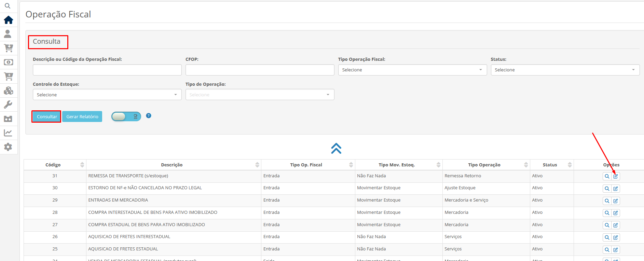The height and width of the screenshot is (261, 644).
Task: Select the Consulta tab
Action: 47,41
